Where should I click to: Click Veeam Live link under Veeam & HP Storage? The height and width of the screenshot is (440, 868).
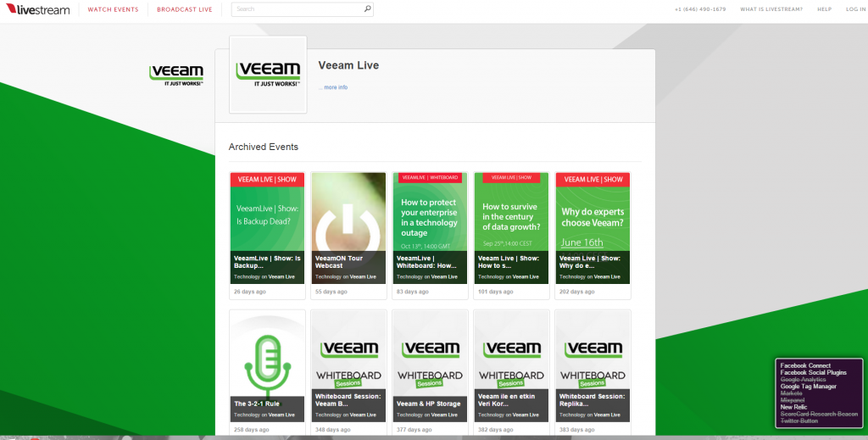pos(444,415)
